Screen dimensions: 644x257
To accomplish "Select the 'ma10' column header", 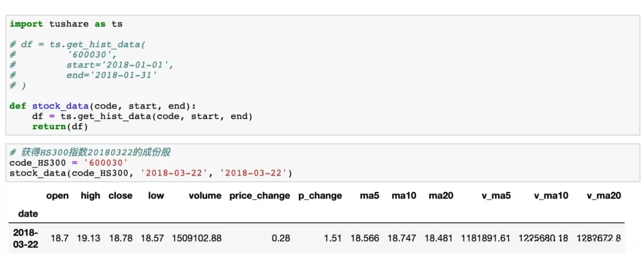I will tap(403, 195).
